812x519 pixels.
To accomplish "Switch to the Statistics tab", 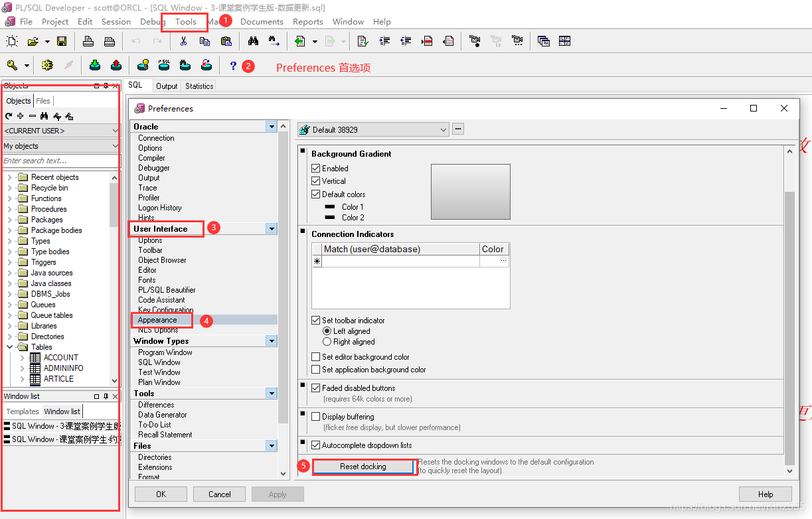I will click(x=199, y=86).
